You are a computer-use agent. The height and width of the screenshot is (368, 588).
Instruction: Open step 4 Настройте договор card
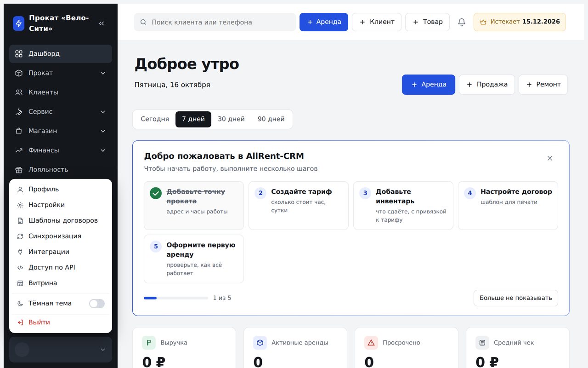pyautogui.click(x=508, y=206)
